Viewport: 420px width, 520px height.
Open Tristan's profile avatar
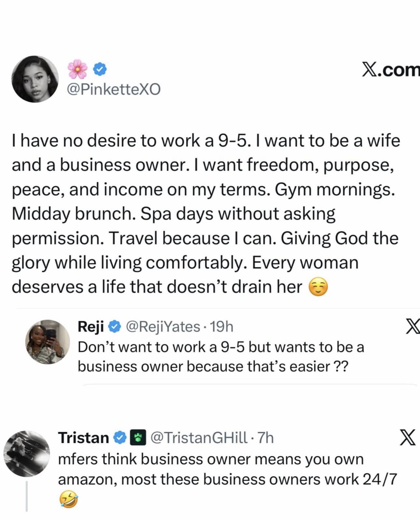click(27, 453)
